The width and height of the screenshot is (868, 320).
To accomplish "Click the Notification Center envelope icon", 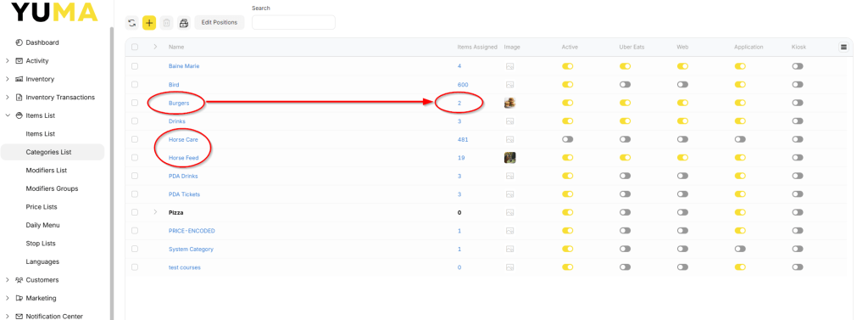I will click(x=19, y=316).
